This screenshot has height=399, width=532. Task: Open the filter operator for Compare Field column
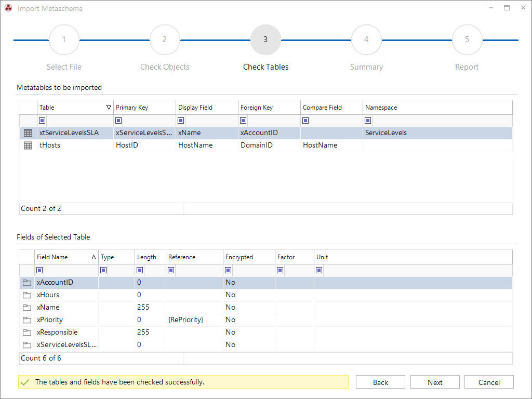(x=305, y=121)
